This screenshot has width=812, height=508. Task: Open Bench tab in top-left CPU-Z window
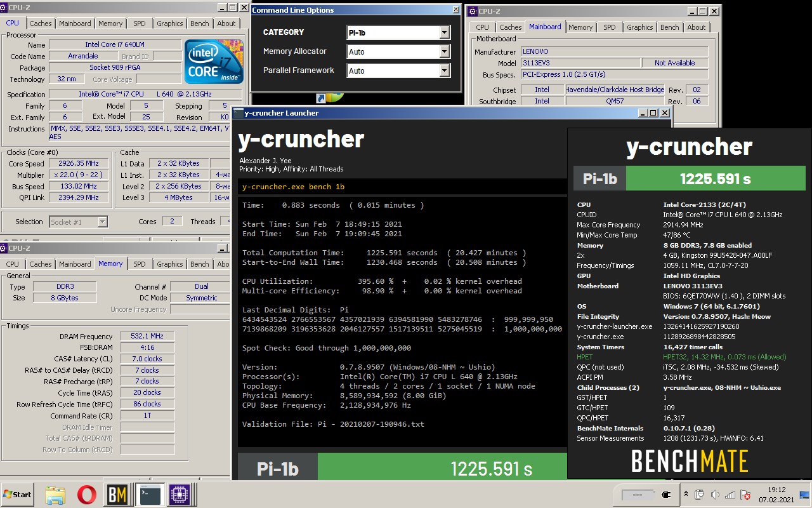coord(200,23)
